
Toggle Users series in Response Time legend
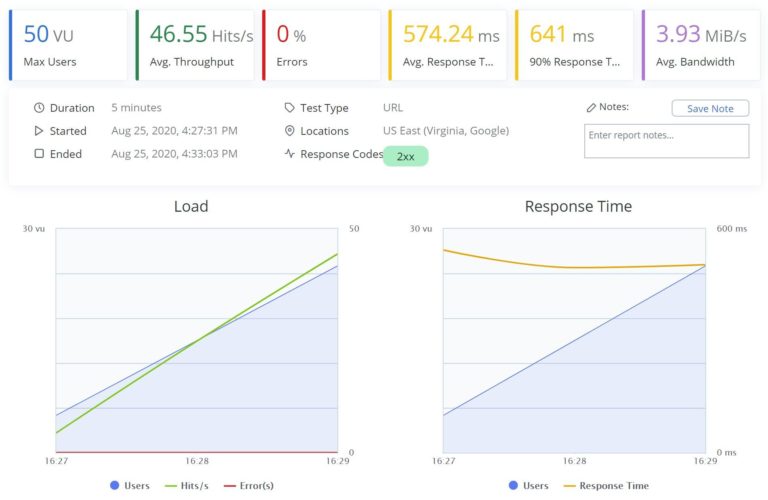coord(527,485)
